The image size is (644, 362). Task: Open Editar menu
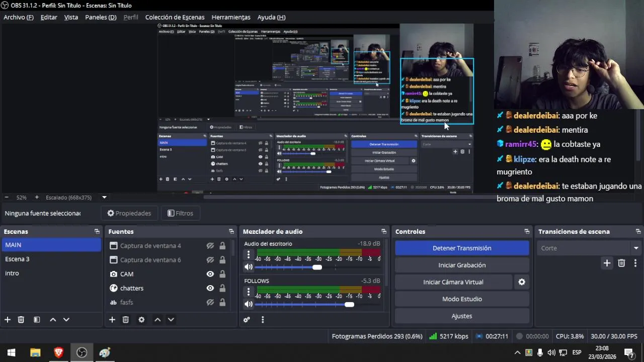pos(49,17)
